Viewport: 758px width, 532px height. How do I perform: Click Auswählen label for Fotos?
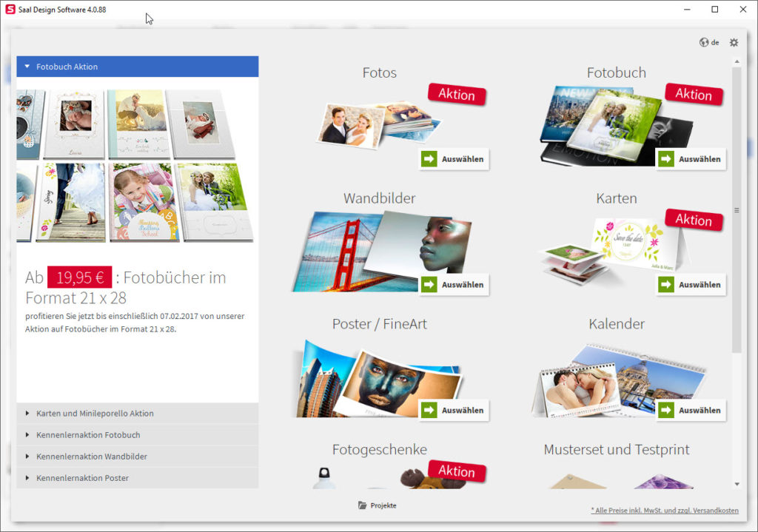tap(463, 159)
